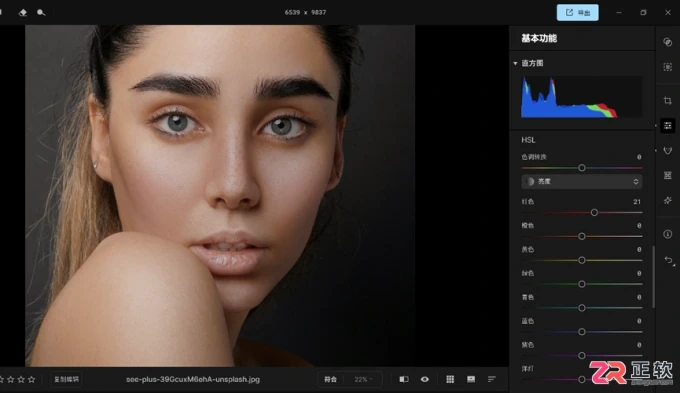This screenshot has width=680, height=393.
Task: Click the rightmost rating star
Action: [31, 379]
